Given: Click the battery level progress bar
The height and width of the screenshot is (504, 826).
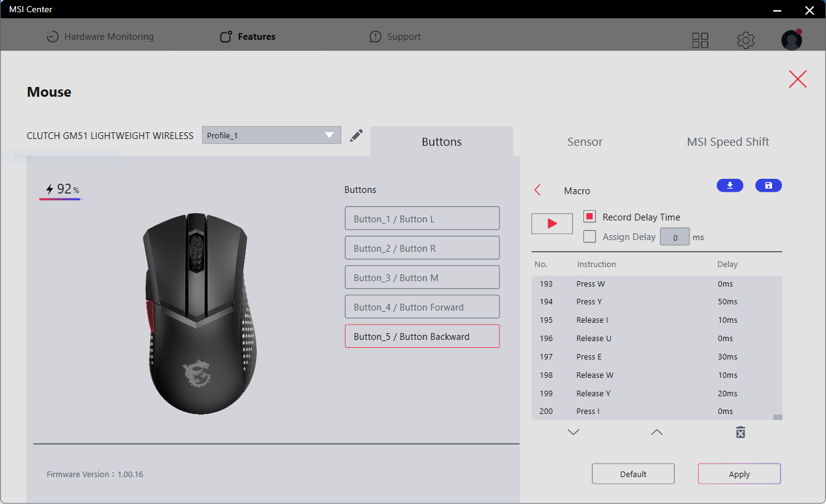Looking at the screenshot, I should 61,199.
